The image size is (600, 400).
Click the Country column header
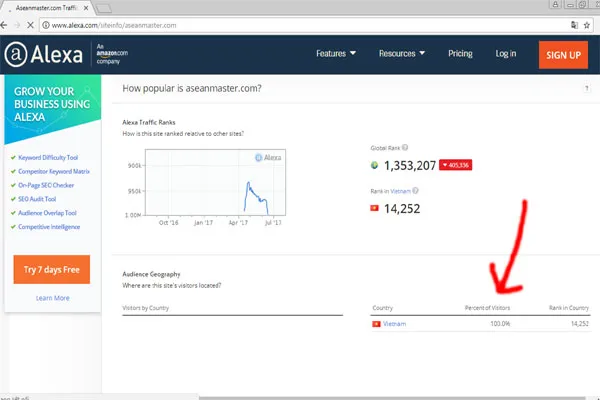click(382, 308)
